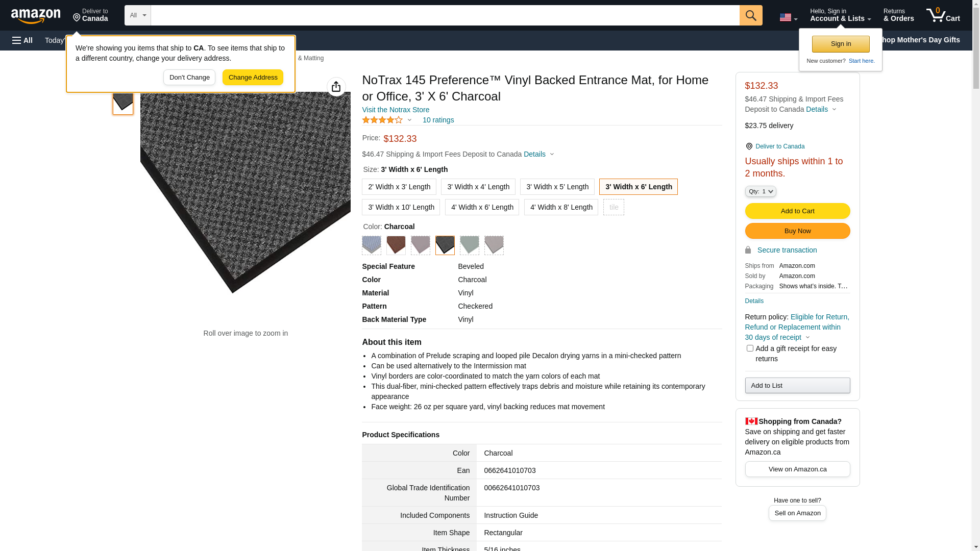Click the Amazon logo
Viewport: 980px width, 551px height.
pyautogui.click(x=36, y=16)
